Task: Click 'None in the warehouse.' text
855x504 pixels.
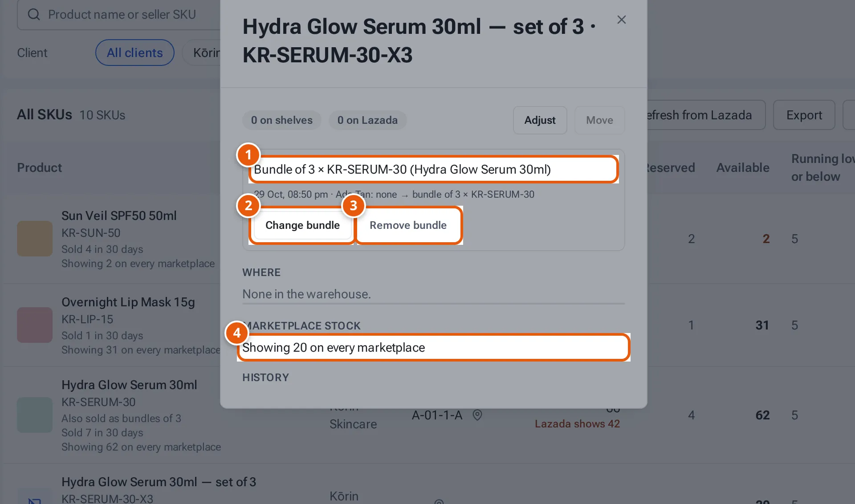Action: point(306,294)
